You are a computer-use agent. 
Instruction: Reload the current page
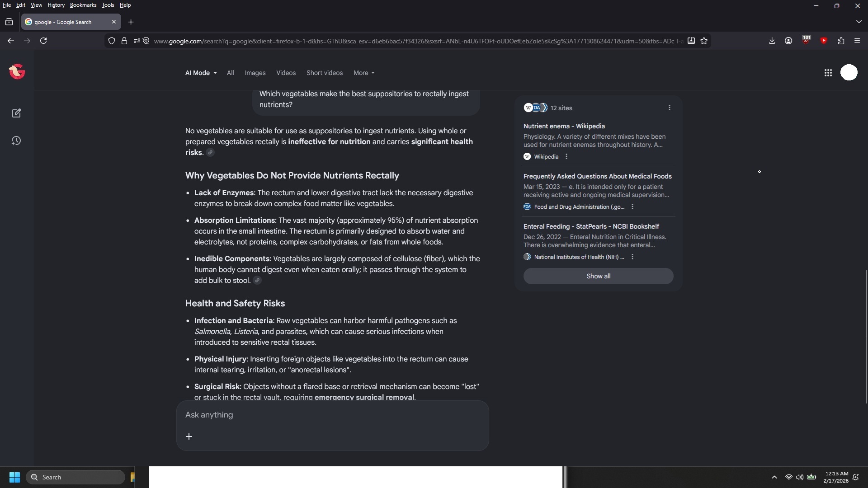[43, 41]
